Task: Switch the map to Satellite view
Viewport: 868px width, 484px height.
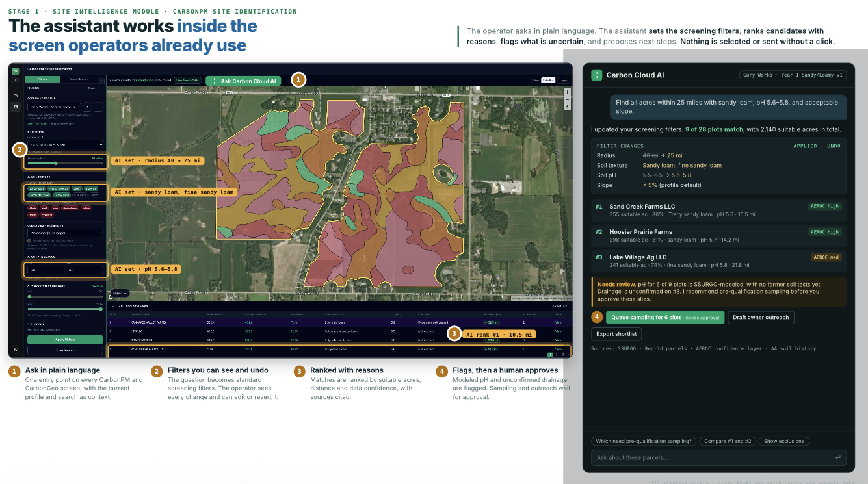Action: coord(548,81)
